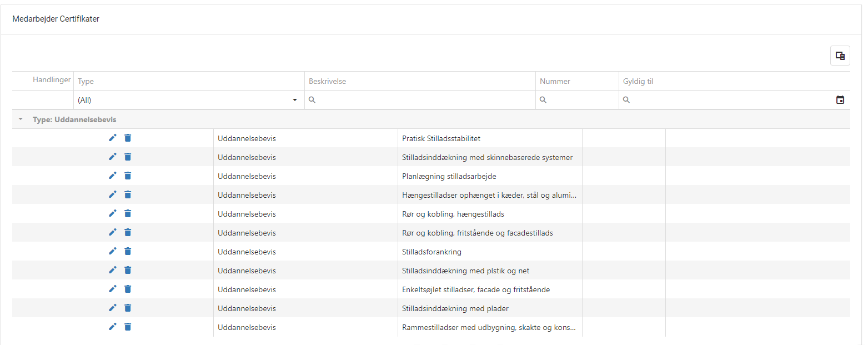
Task: Delete Stilladsinddækning med plstik og net
Action: pyautogui.click(x=128, y=270)
